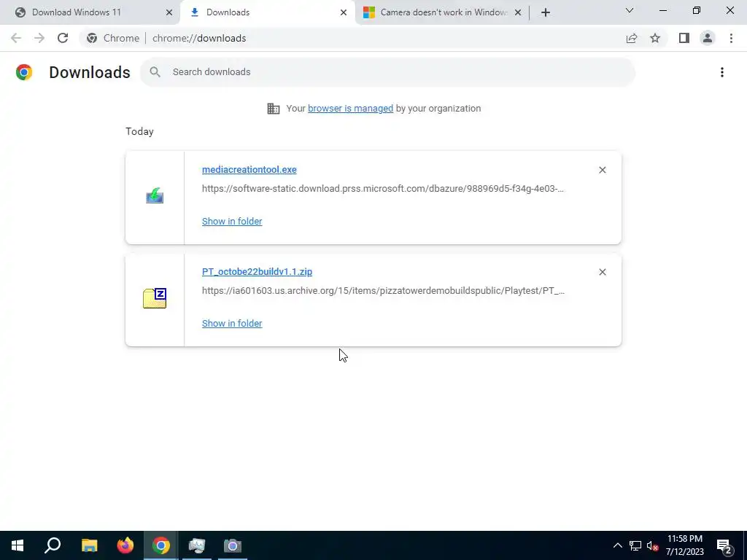Open the profile avatar menu
This screenshot has height=560, width=747.
point(708,38)
